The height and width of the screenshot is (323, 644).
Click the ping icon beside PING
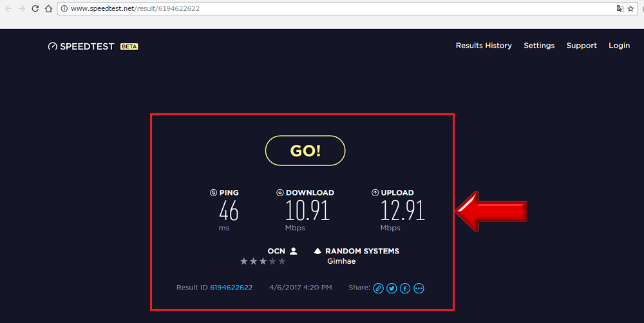tap(213, 192)
